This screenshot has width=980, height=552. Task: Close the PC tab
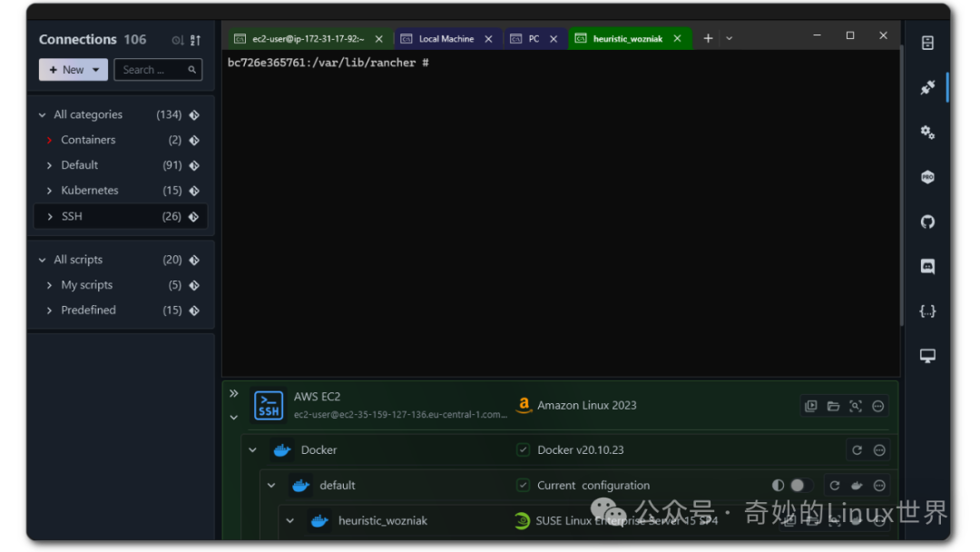tap(554, 39)
